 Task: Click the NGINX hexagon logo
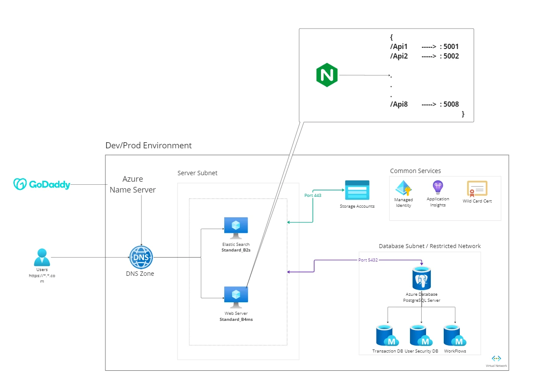pyautogui.click(x=327, y=75)
